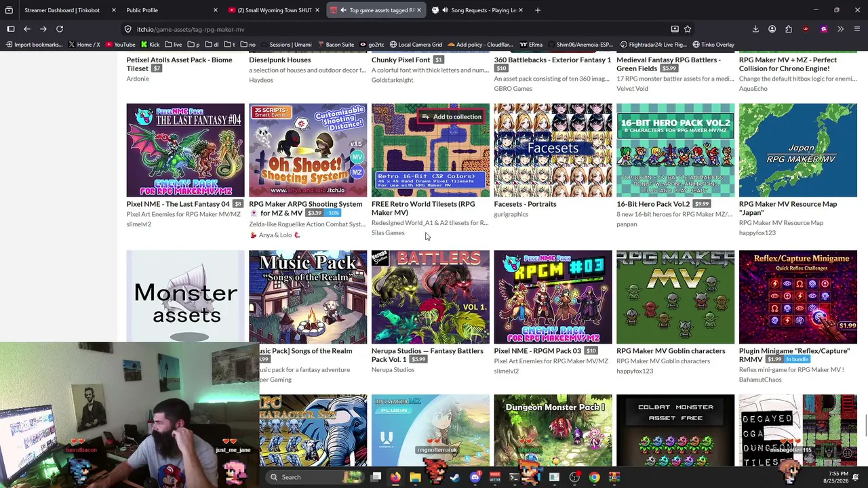Open the browser Downloads panel
868x488 pixels.
pos(755,29)
